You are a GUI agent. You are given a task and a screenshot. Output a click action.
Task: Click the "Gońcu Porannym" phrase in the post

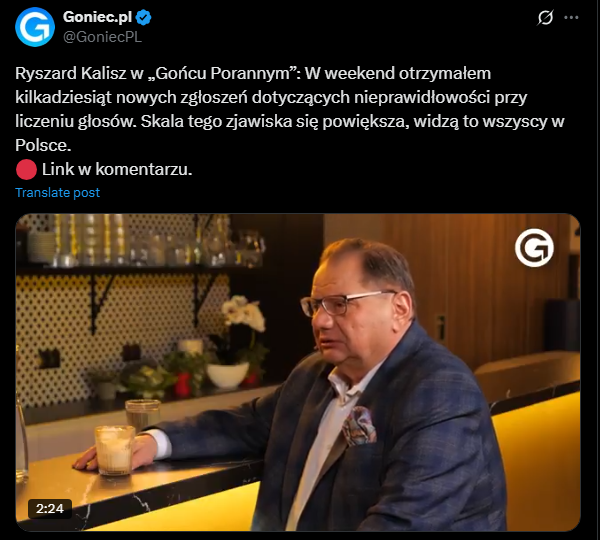tap(223, 73)
